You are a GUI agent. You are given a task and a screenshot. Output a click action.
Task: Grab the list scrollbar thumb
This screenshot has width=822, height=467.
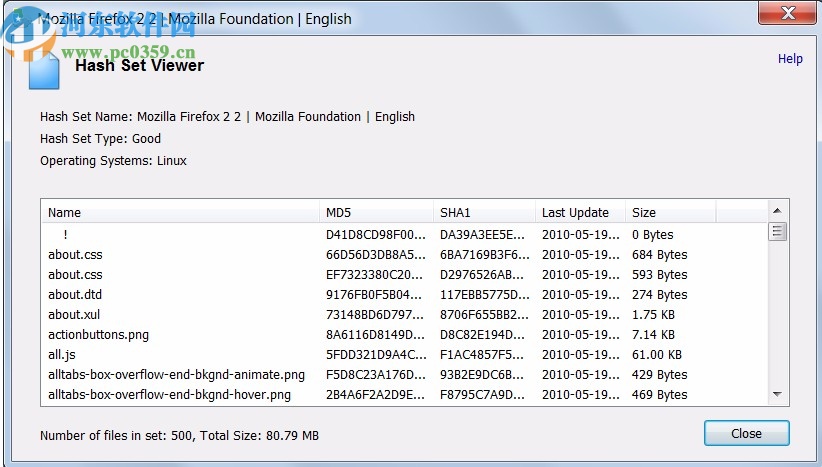coord(777,231)
